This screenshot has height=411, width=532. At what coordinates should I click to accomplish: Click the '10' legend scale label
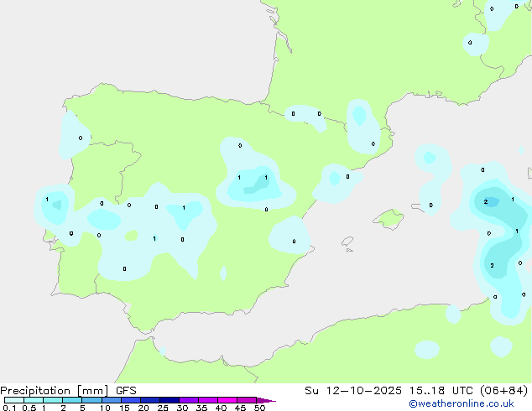pyautogui.click(x=105, y=408)
